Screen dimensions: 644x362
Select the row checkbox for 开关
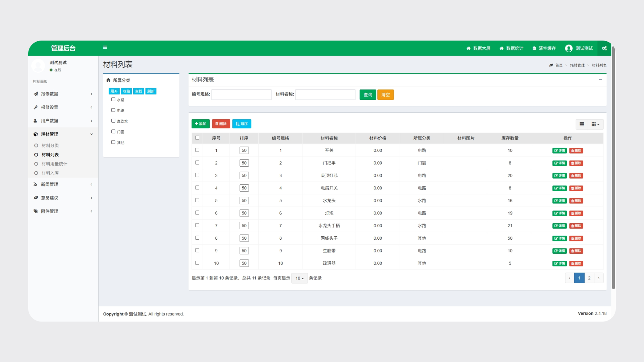197,150
